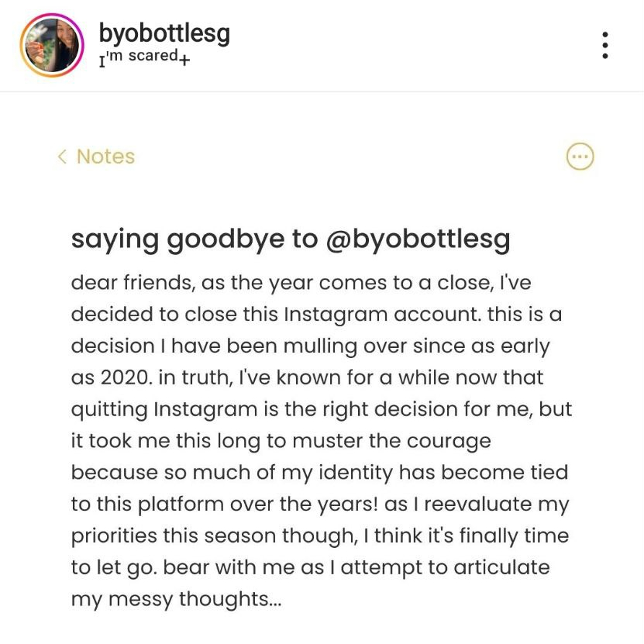This screenshot has width=644, height=644.
Task: Click the word "priorities" in the note
Action: (117, 536)
